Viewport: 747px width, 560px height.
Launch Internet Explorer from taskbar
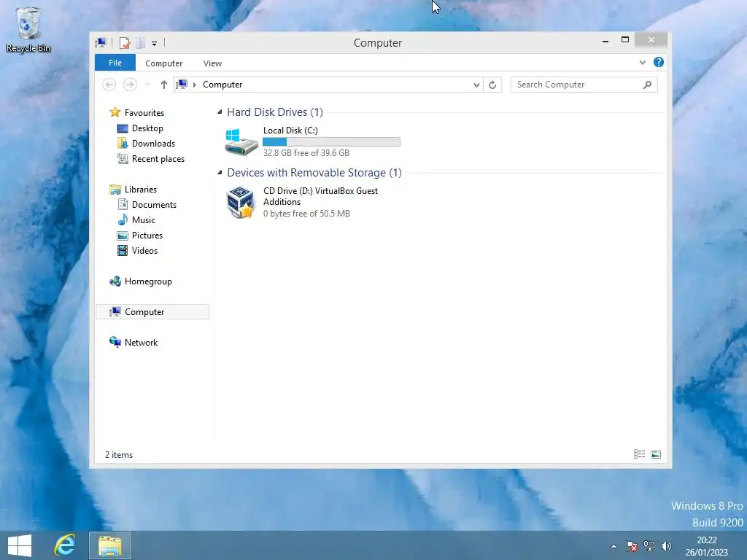[65, 545]
